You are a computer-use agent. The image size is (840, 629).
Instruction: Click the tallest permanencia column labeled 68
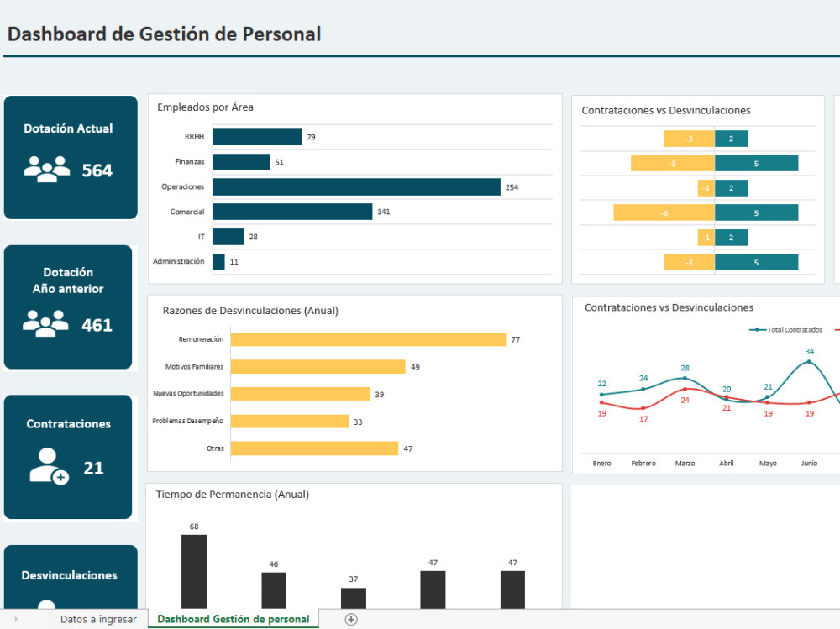pyautogui.click(x=194, y=572)
